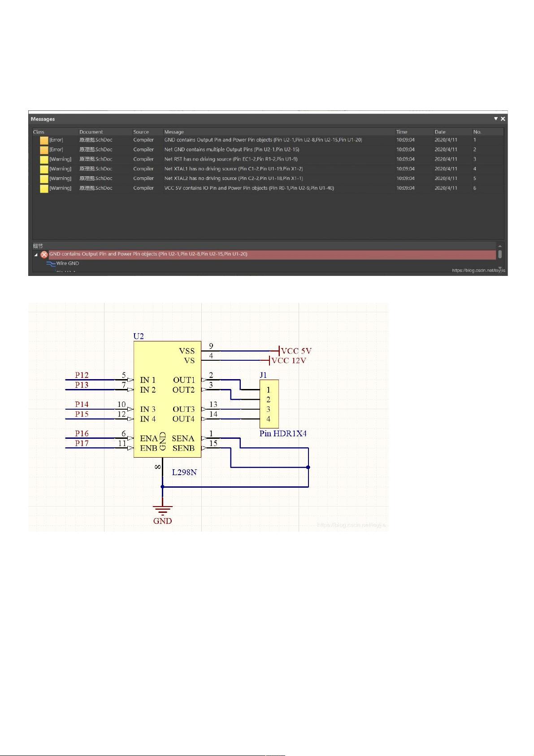This screenshot has height=756, width=534.
Task: Click the GND power port symbol
Action: tap(162, 510)
